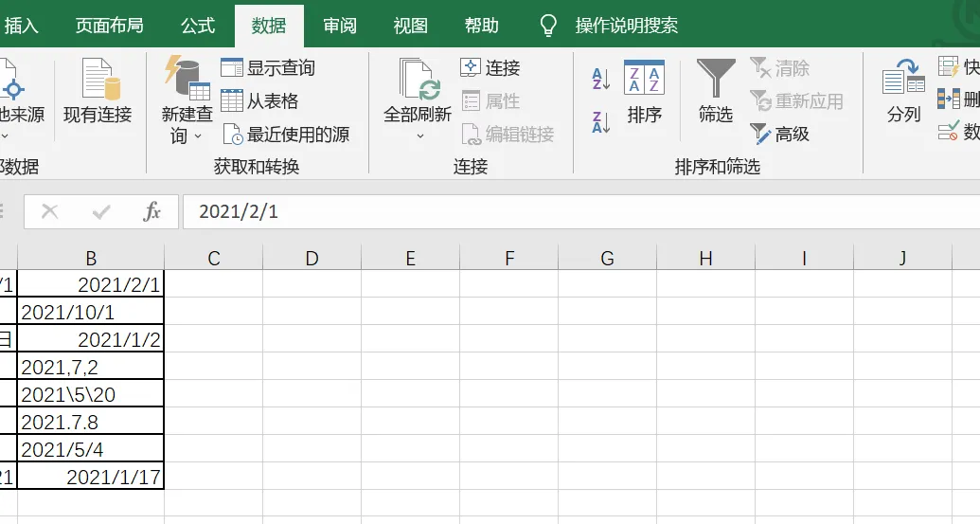
Task: Select cell containing 2021/2/1
Action: coord(91,284)
